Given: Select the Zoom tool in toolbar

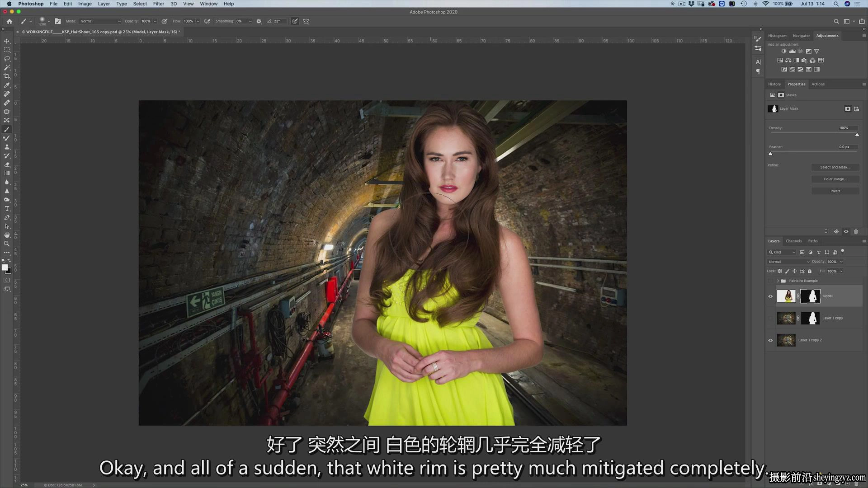Looking at the screenshot, I should pyautogui.click(x=7, y=244).
